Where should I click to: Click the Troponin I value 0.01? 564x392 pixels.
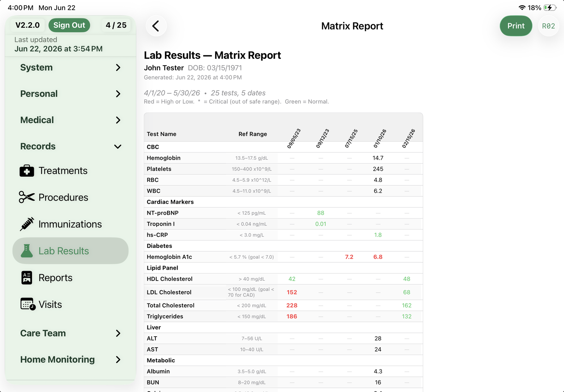[x=321, y=224]
